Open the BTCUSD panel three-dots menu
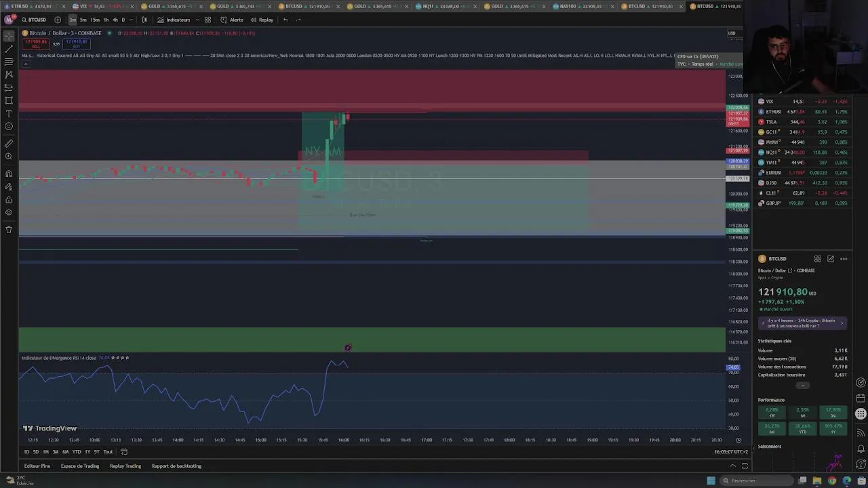Image resolution: width=868 pixels, height=488 pixels. click(x=844, y=259)
